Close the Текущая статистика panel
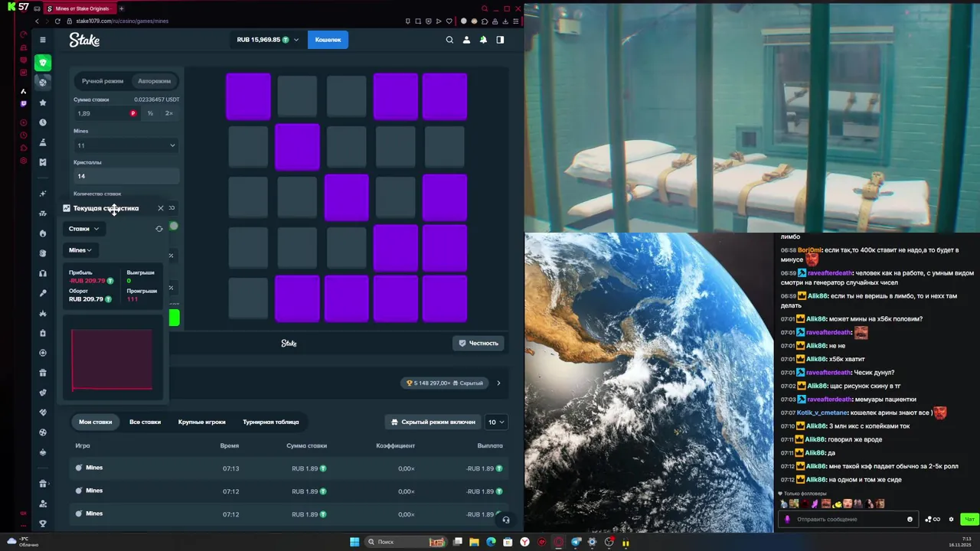This screenshot has height=551, width=980. (x=161, y=208)
